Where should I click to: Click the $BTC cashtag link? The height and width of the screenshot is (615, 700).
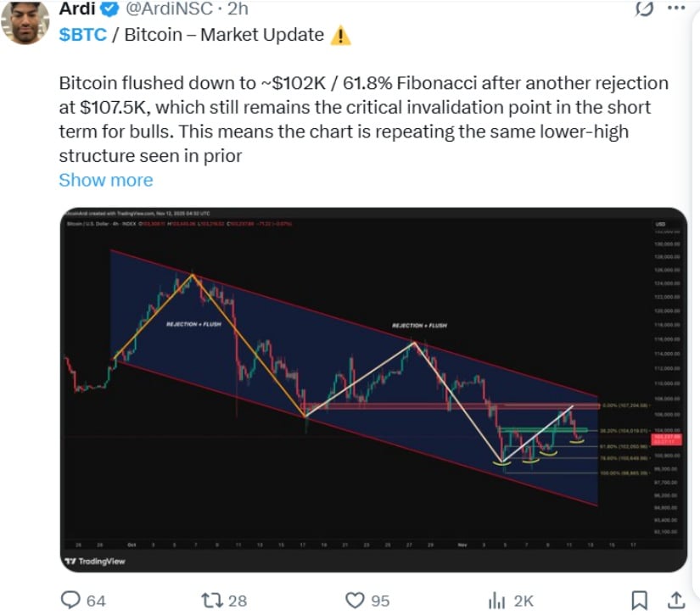[x=82, y=35]
